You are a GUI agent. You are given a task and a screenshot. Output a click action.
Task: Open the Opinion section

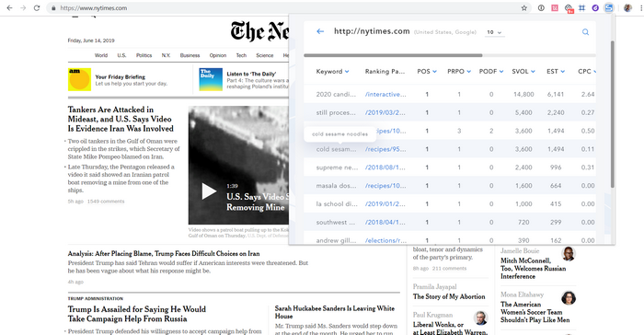coord(218,55)
